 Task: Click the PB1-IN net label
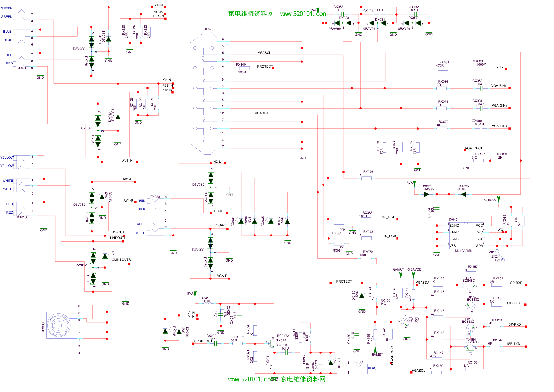click(158, 12)
